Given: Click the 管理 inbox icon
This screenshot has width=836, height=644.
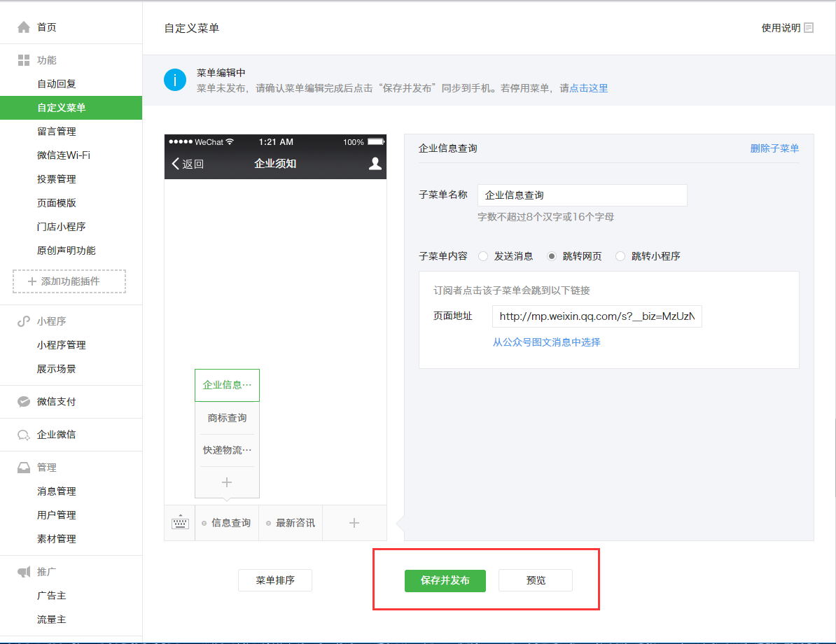Looking at the screenshot, I should point(24,468).
